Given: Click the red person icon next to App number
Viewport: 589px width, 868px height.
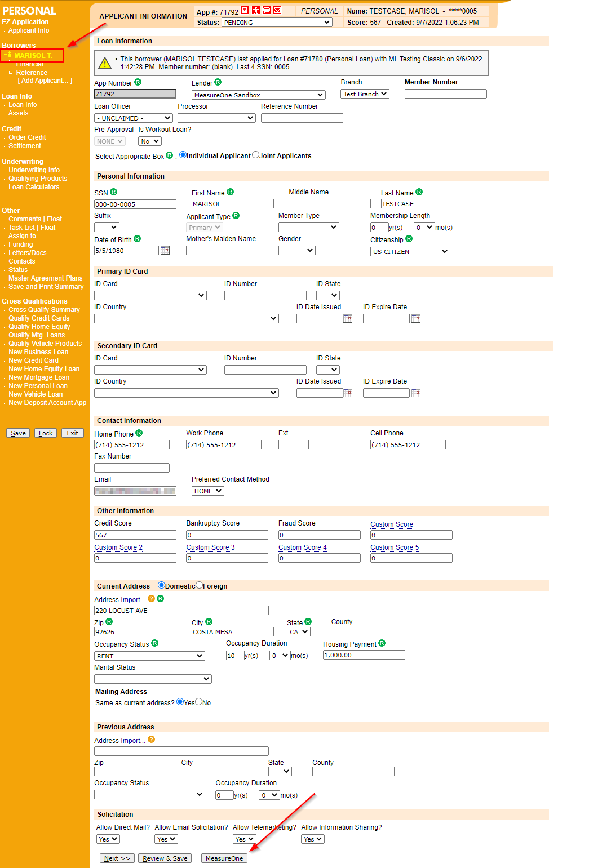Looking at the screenshot, I should pyautogui.click(x=256, y=10).
